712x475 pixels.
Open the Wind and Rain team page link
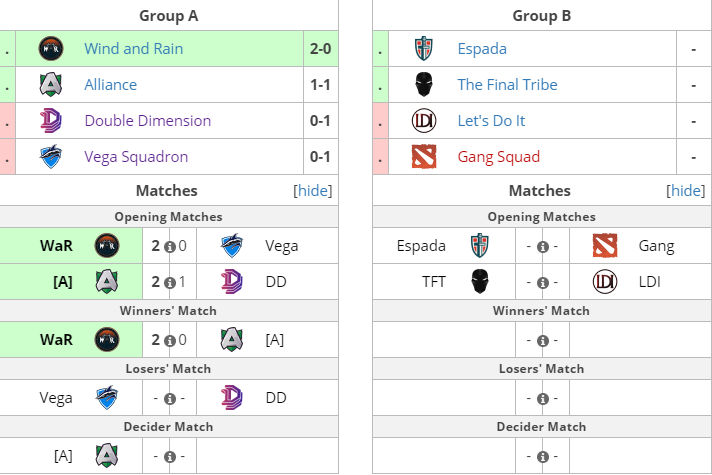134,49
